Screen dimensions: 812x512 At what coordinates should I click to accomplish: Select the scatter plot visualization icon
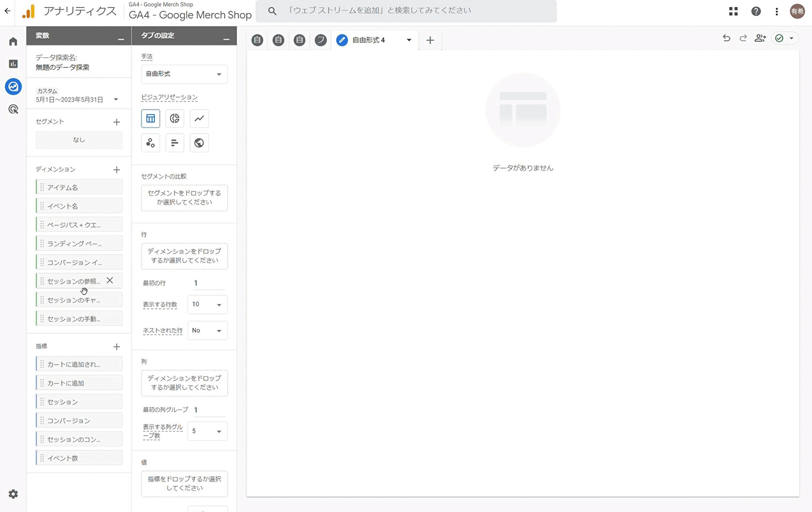tap(150, 143)
